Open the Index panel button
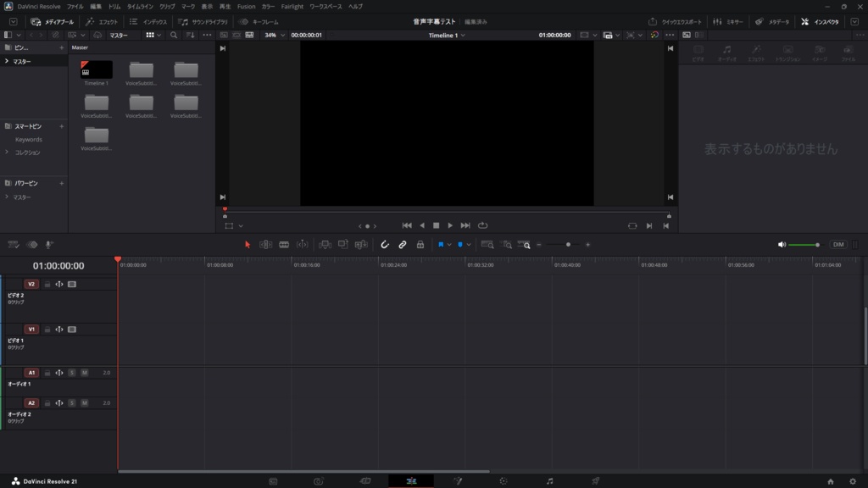The width and height of the screenshot is (868, 488). click(x=148, y=21)
